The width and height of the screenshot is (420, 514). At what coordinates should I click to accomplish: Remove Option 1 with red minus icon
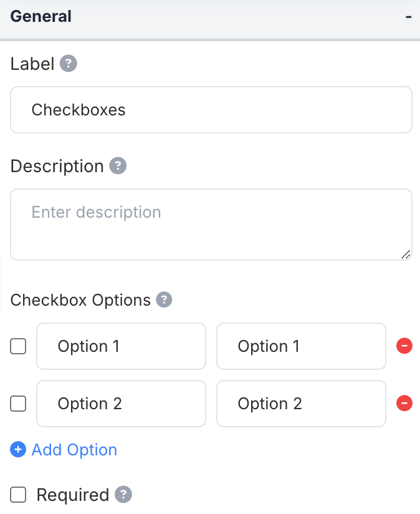[404, 346]
